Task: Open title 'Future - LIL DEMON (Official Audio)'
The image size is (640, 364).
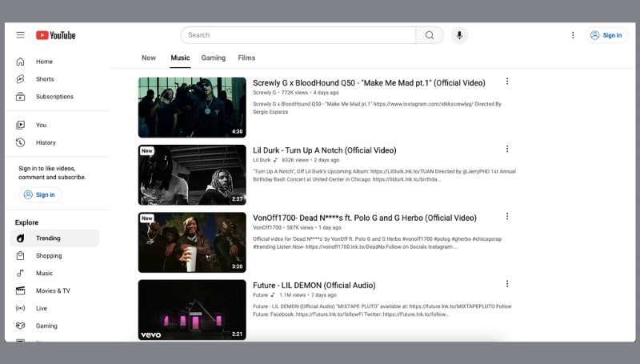Action: [x=314, y=286]
